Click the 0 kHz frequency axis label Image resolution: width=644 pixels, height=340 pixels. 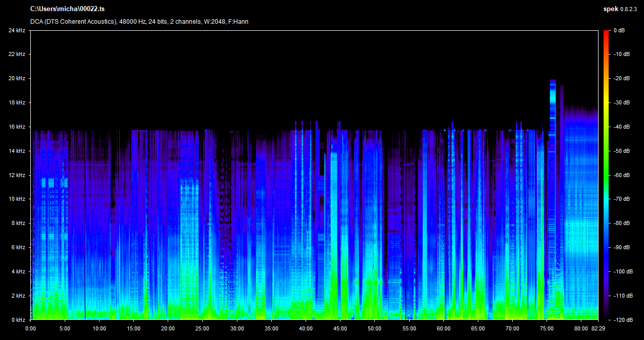click(x=18, y=320)
